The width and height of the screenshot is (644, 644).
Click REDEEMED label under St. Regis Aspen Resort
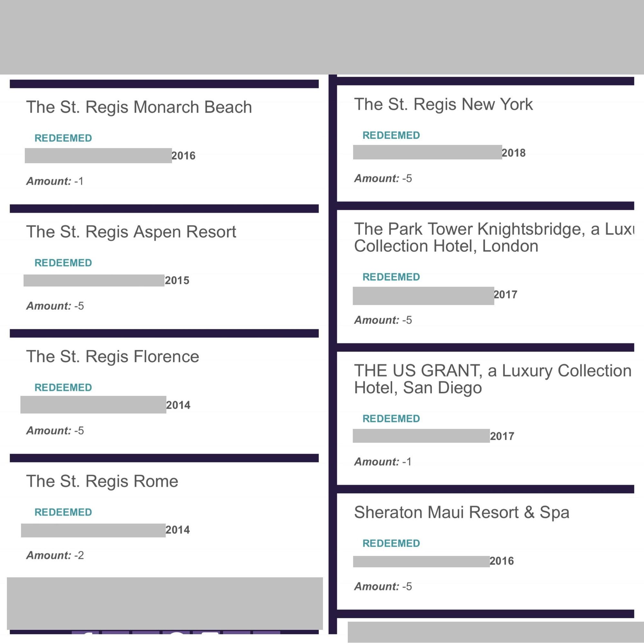63,263
